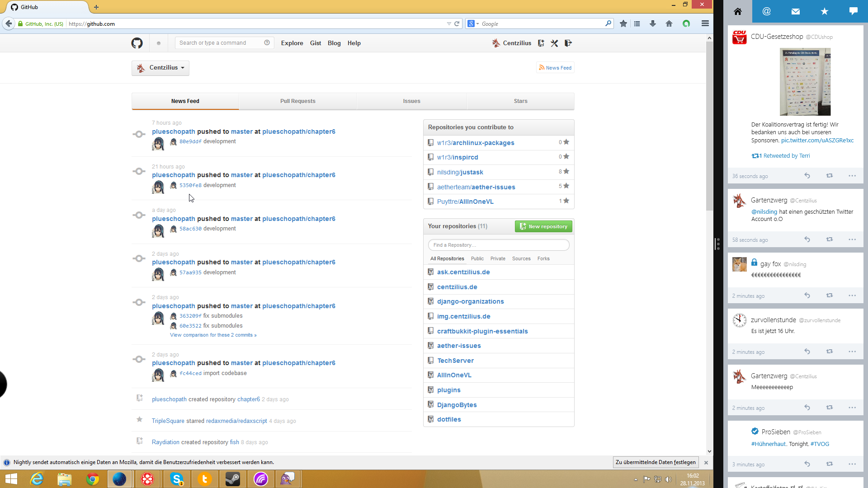Viewport: 868px width, 488px height.
Task: Click Firefox downloads arrow icon
Action: coord(652,23)
